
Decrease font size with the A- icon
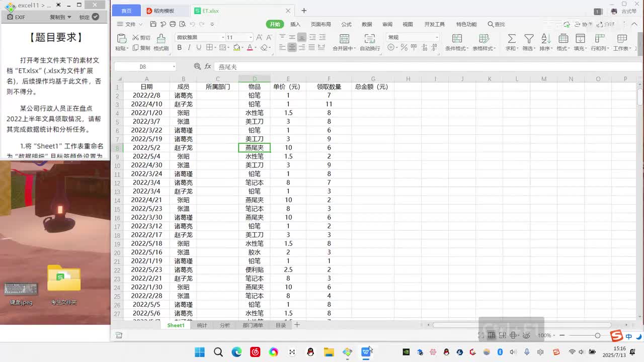coord(268,37)
